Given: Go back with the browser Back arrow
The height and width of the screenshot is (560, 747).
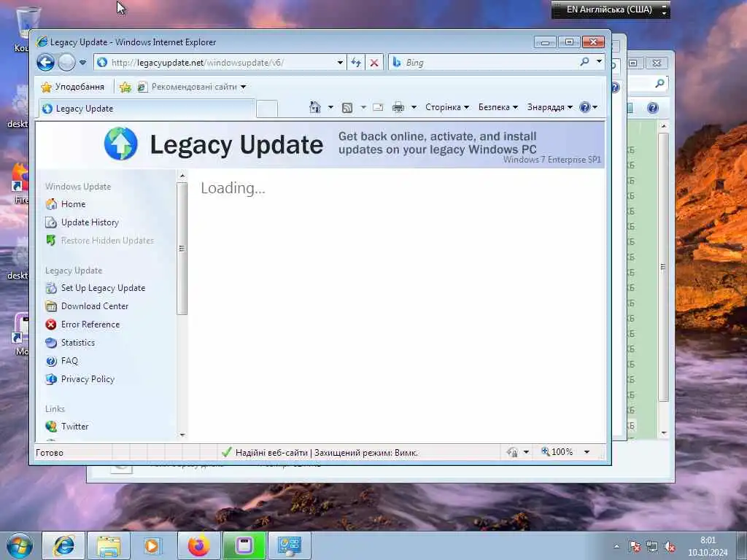Looking at the screenshot, I should [46, 63].
